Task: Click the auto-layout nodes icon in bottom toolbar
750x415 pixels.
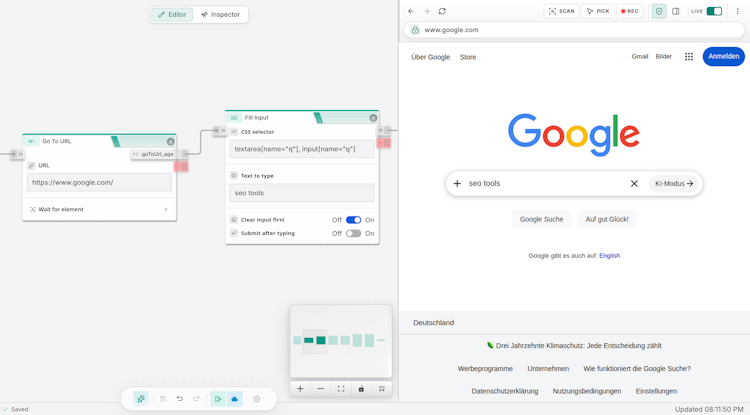Action: 141,399
